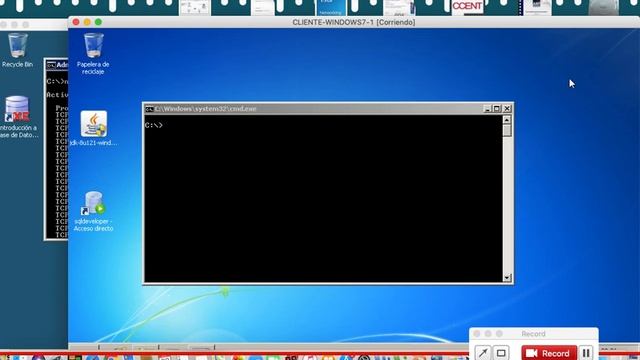This screenshot has width=640, height=360.
Task: Zoom the CLIENTE-WINDOWS7-1 VM window with green button
Action: [x=98, y=22]
